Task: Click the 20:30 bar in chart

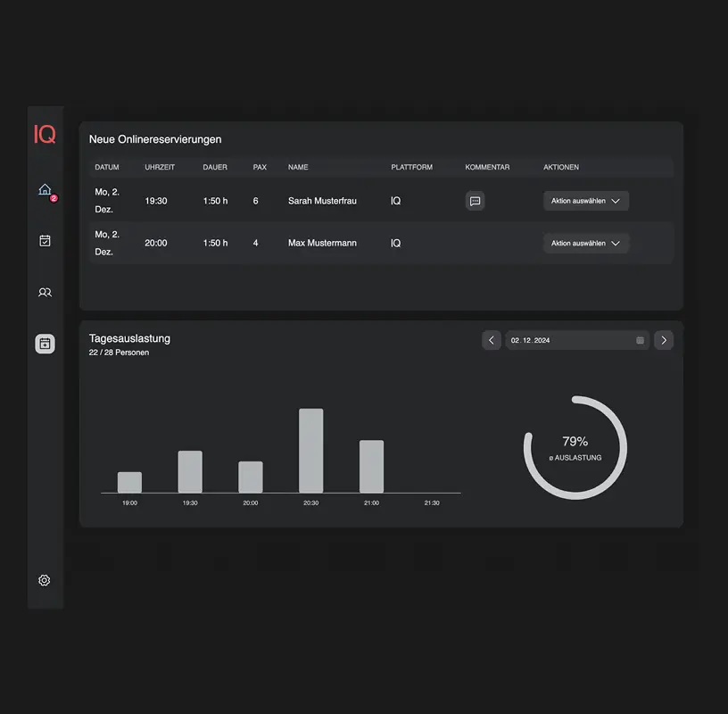Action: point(310,451)
